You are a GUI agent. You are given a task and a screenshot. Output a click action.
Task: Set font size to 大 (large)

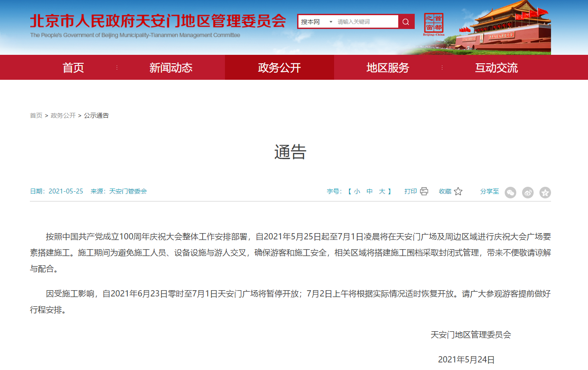pyautogui.click(x=382, y=191)
